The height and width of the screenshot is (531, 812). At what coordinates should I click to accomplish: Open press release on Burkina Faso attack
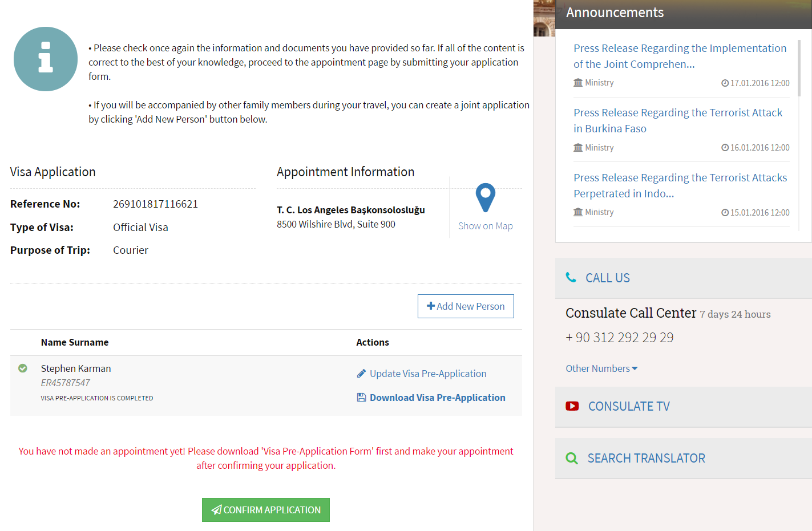point(678,120)
